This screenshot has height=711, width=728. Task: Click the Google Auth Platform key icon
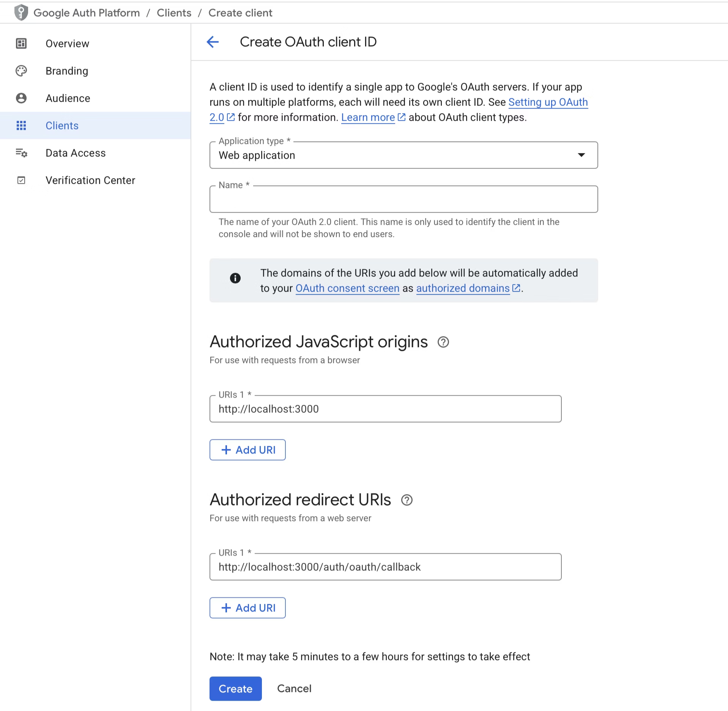(21, 13)
